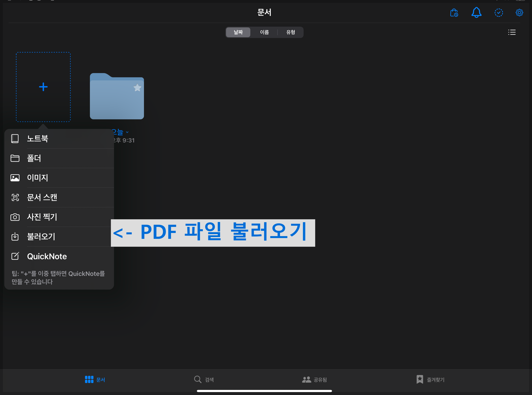Screen dimensions: 532x395
Task: Tap the folder icon in the menu
Action: (x=15, y=158)
